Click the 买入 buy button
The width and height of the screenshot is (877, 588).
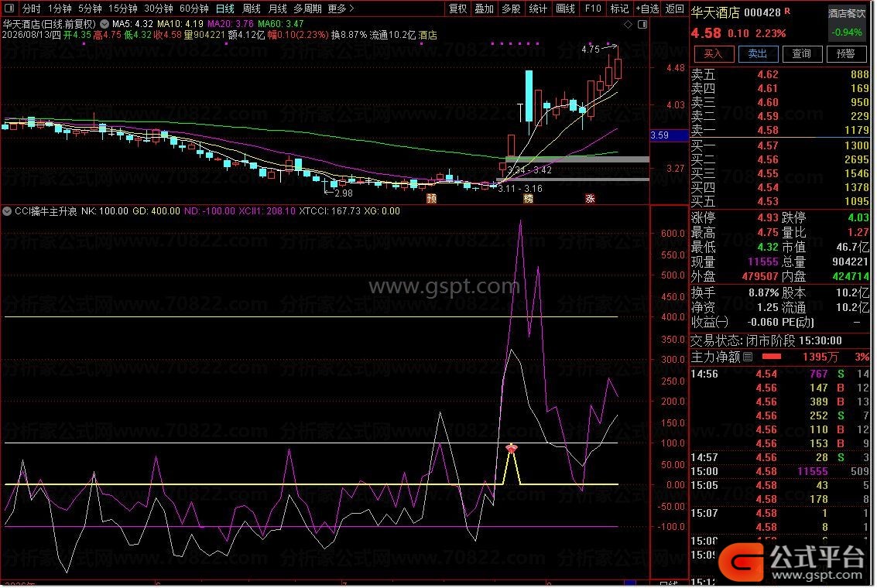point(713,53)
